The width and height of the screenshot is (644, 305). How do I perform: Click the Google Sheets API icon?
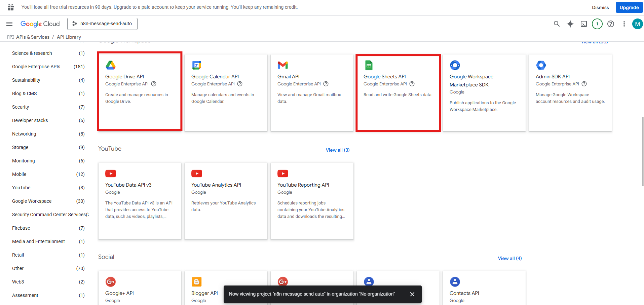point(369,65)
